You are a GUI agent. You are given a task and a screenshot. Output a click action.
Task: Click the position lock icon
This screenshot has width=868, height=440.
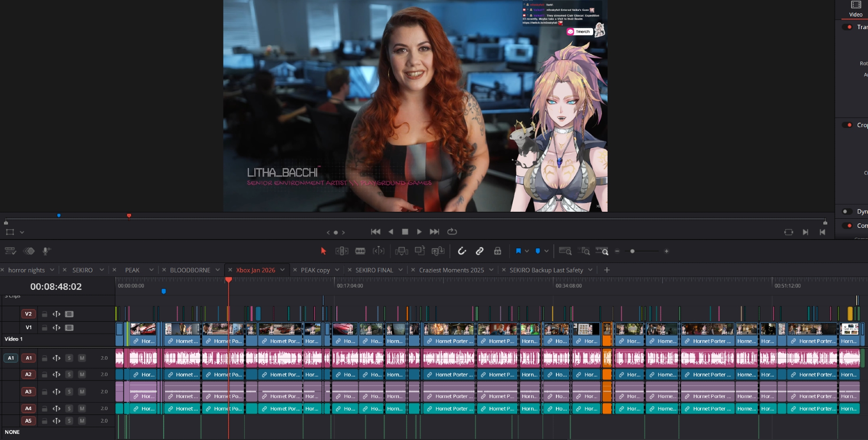[x=498, y=251]
